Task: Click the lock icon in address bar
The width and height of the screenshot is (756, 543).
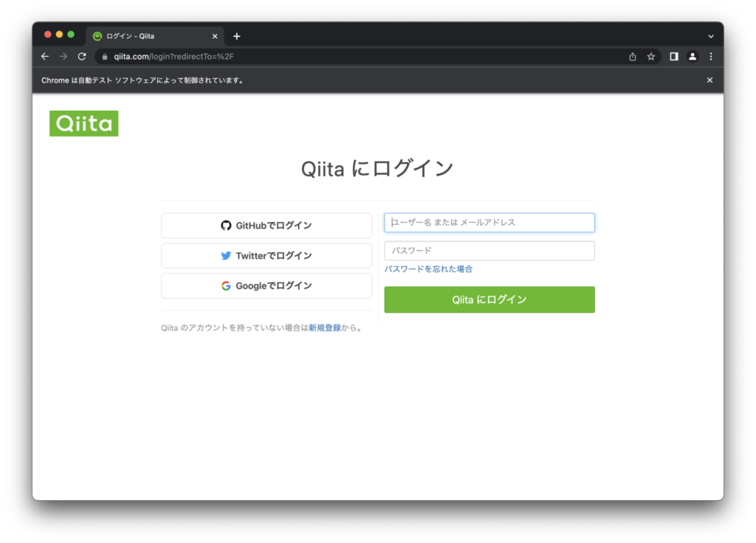Action: coord(105,57)
